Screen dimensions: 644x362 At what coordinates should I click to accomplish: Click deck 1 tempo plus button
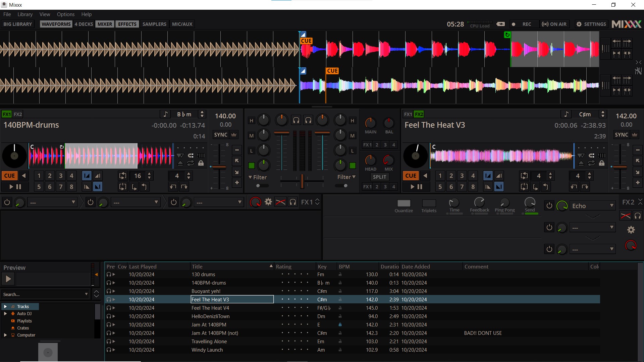tap(237, 183)
